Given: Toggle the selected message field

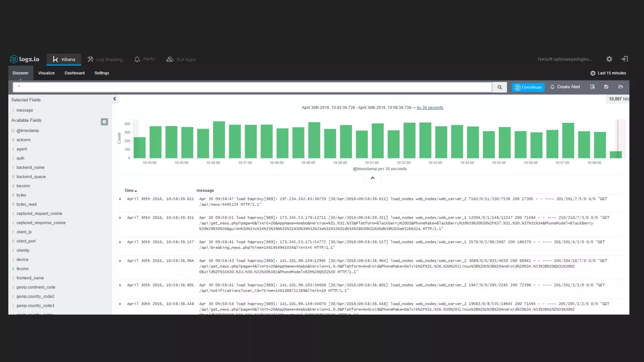Looking at the screenshot, I should 25,110.
